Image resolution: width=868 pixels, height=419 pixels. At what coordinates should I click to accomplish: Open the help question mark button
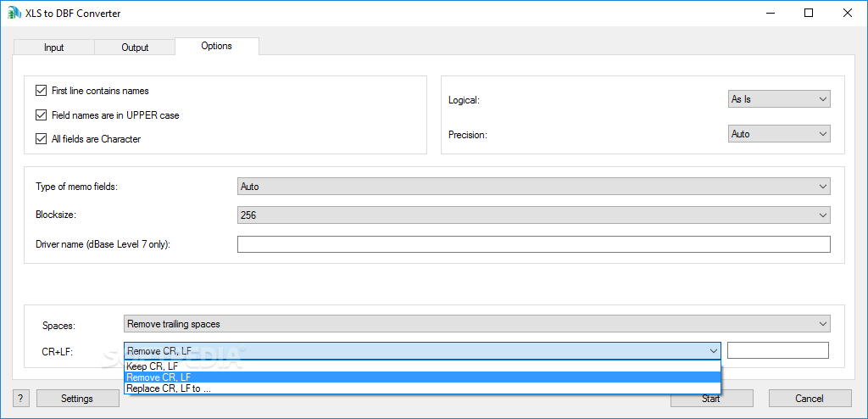20,399
